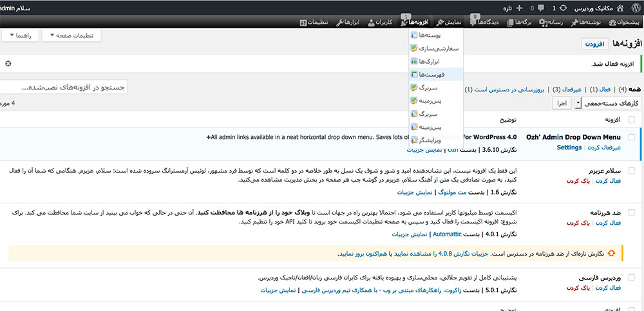Click the home icon beside مکانیک وردپرس
644x311 pixels.
tap(620, 8)
